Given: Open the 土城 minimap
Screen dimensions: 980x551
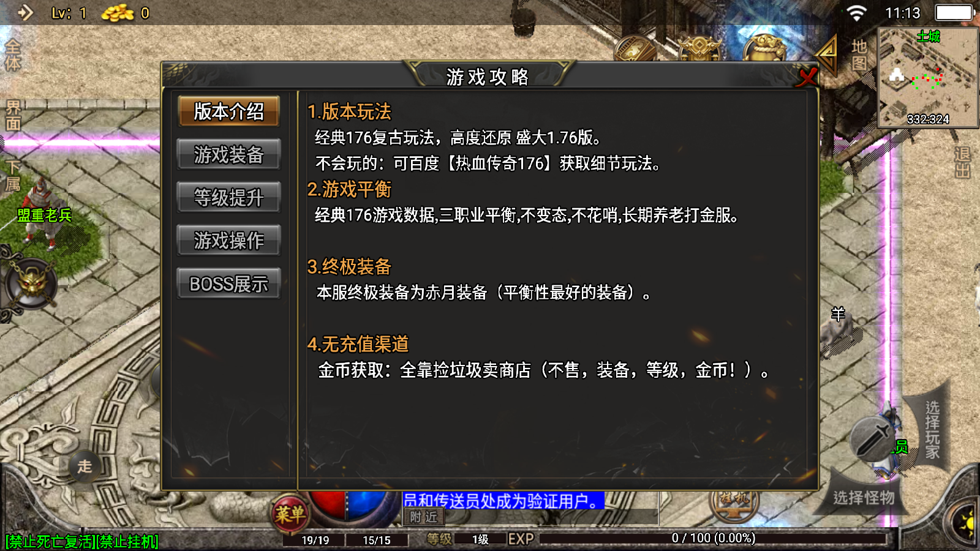Looking at the screenshot, I should (x=928, y=78).
